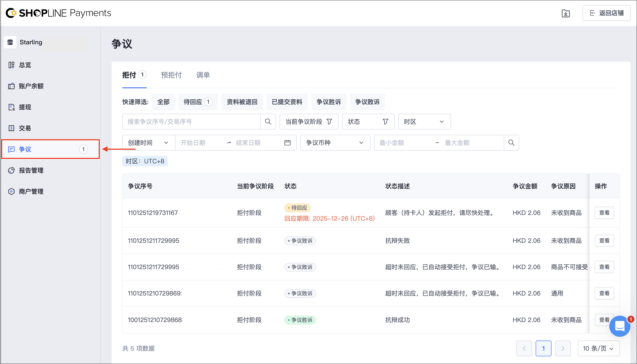Select the 待回应 quick filter
The image size is (637, 364).
[198, 102]
